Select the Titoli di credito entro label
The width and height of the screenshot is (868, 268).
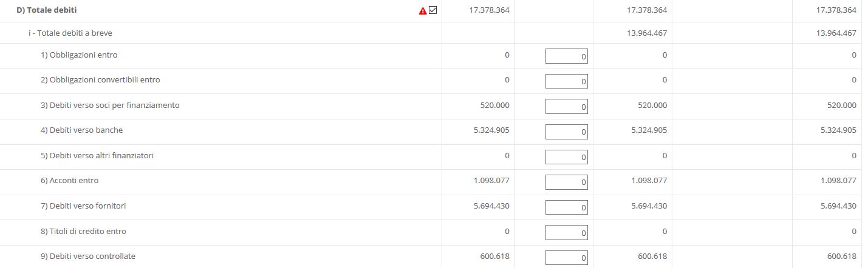click(83, 232)
